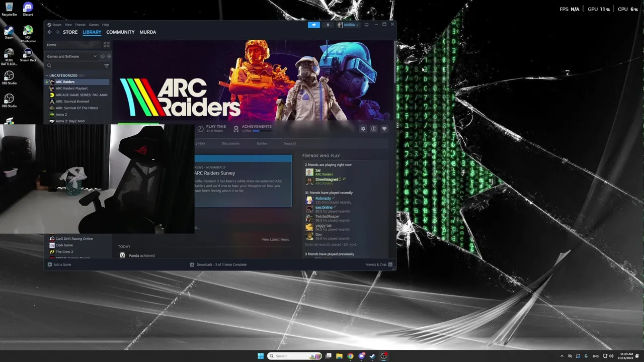This screenshot has height=362, width=644.
Task: Open advanced library filter options
Action: pyautogui.click(x=106, y=66)
